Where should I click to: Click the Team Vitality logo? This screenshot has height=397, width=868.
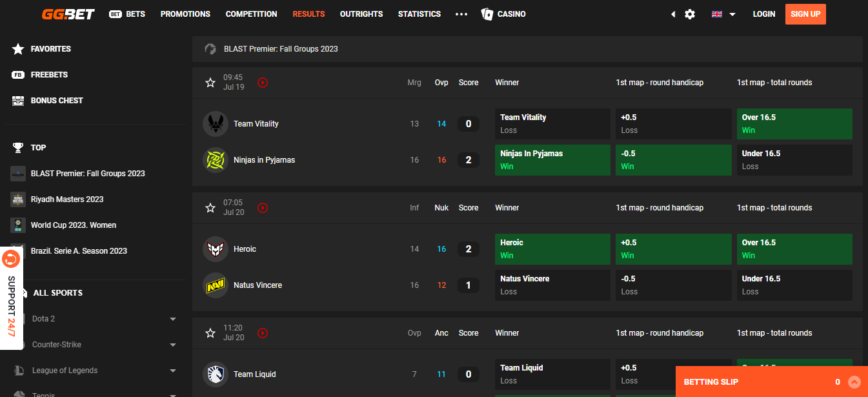click(216, 124)
